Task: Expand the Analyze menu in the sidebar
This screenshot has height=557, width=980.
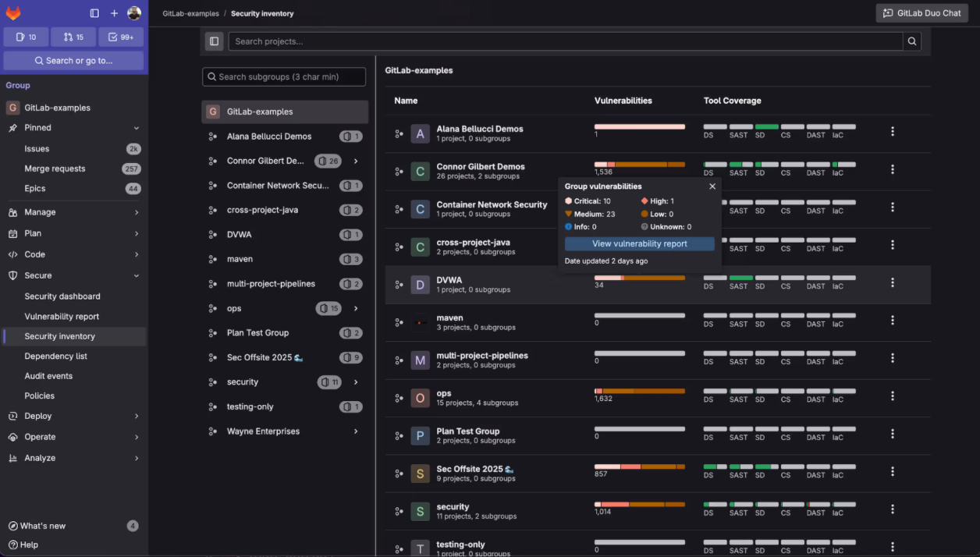Action: 137,458
